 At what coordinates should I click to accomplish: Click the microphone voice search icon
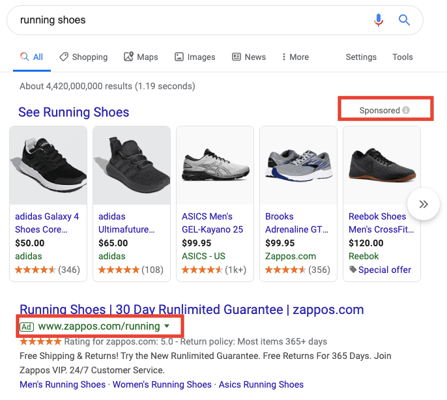click(x=378, y=20)
